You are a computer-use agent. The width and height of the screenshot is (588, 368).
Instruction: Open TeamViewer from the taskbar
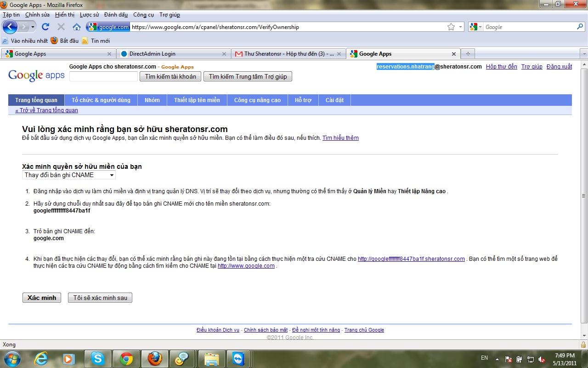click(x=238, y=359)
